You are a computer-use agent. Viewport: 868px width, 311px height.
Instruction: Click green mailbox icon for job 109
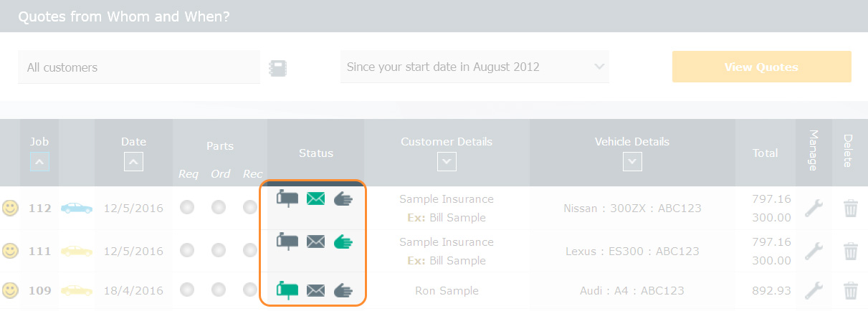point(287,290)
